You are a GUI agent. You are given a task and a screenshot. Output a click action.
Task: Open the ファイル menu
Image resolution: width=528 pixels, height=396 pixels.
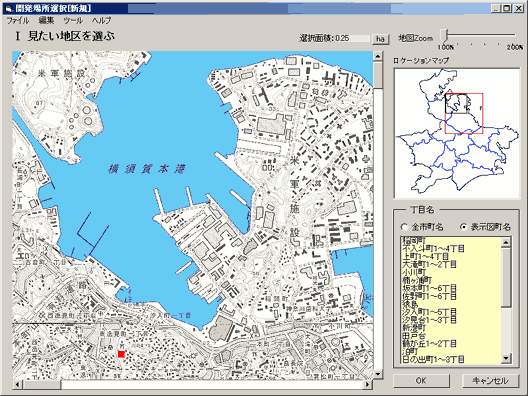(18, 21)
